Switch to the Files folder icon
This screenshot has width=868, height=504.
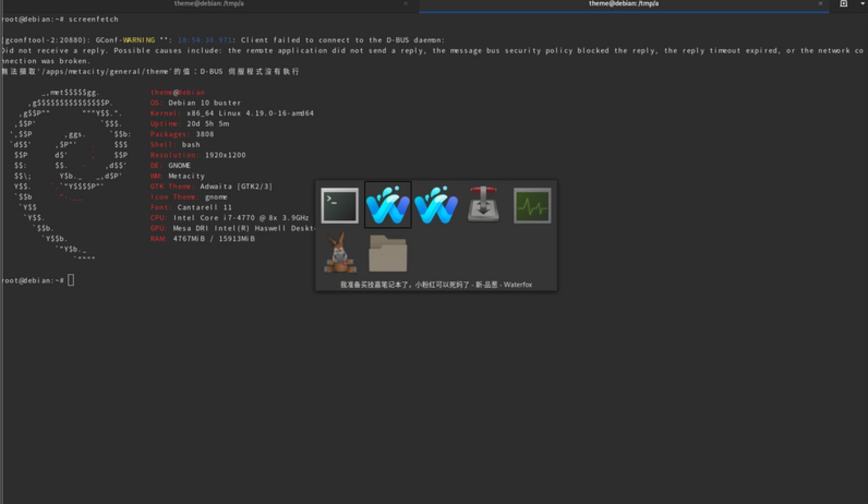[388, 253]
